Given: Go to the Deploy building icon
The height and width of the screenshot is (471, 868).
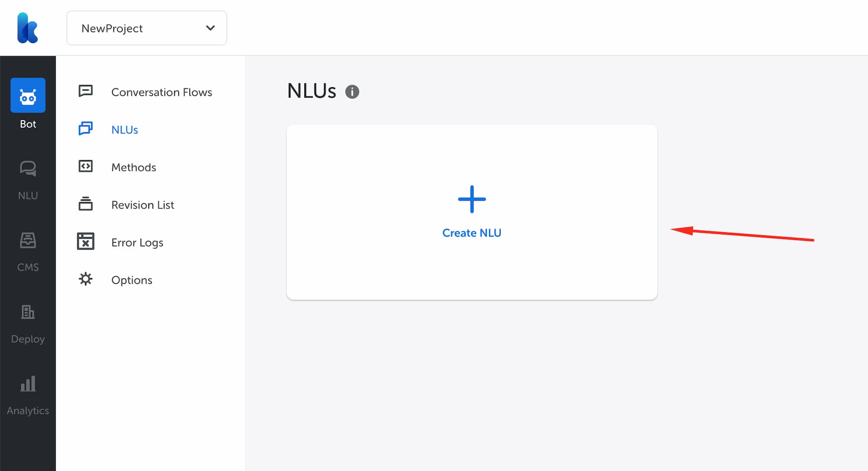Looking at the screenshot, I should (x=28, y=312).
